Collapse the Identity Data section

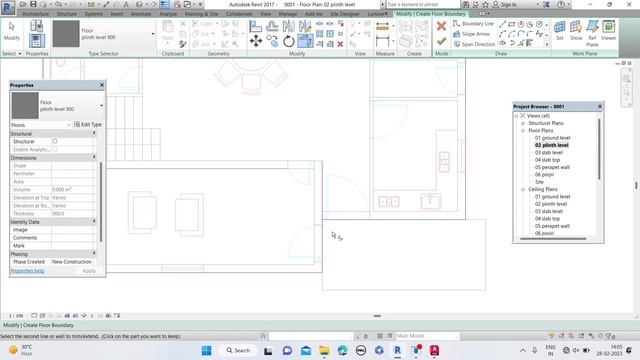[94, 221]
